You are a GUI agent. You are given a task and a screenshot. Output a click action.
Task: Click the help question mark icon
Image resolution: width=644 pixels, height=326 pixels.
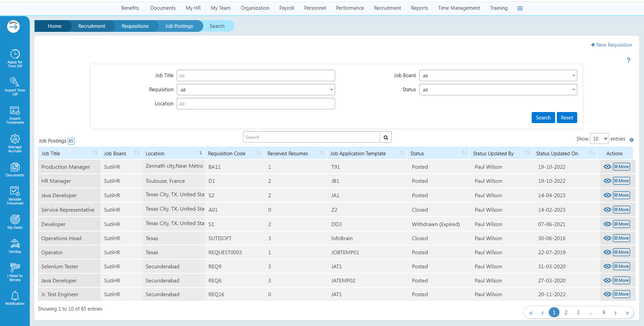click(628, 60)
